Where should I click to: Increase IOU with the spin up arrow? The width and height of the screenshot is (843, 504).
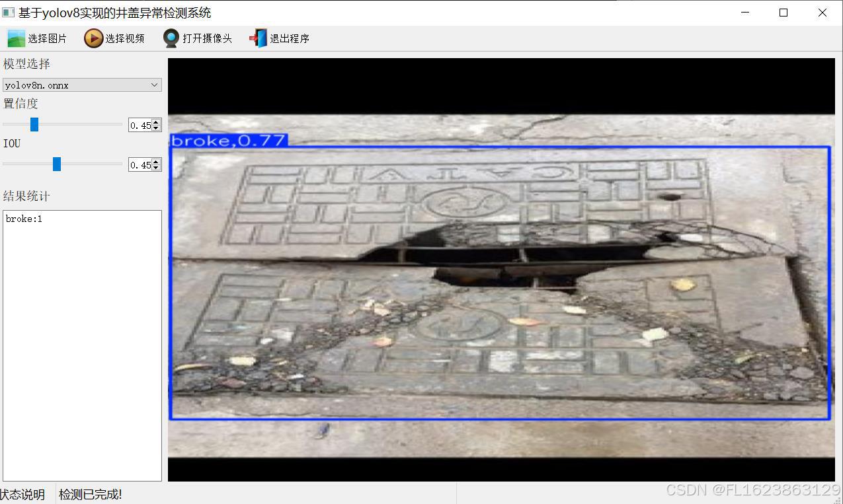156,161
